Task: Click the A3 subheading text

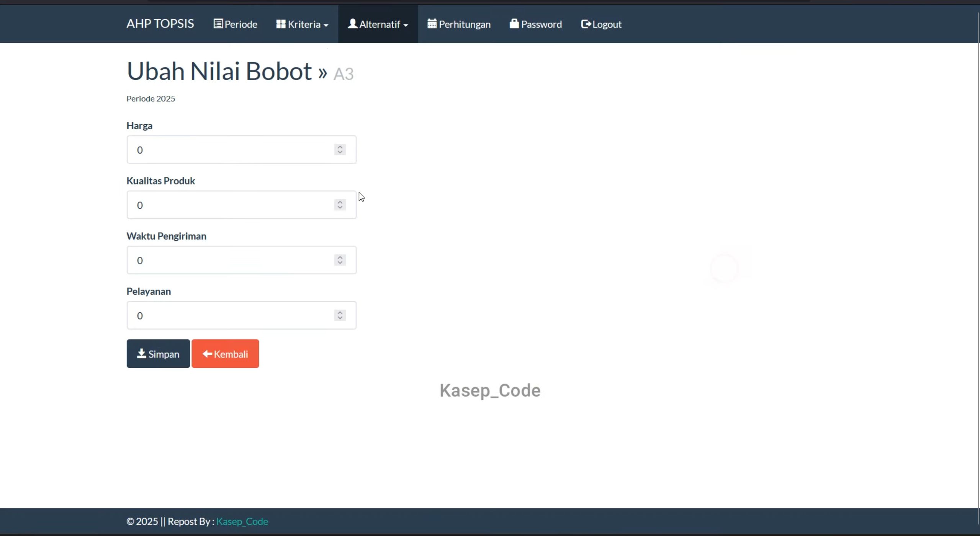Action: (x=344, y=74)
